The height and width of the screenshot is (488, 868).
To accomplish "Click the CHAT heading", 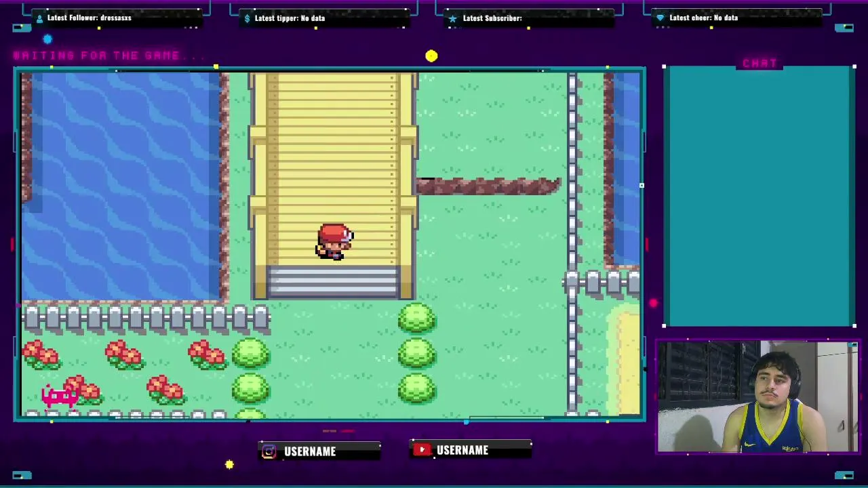I will [x=759, y=63].
